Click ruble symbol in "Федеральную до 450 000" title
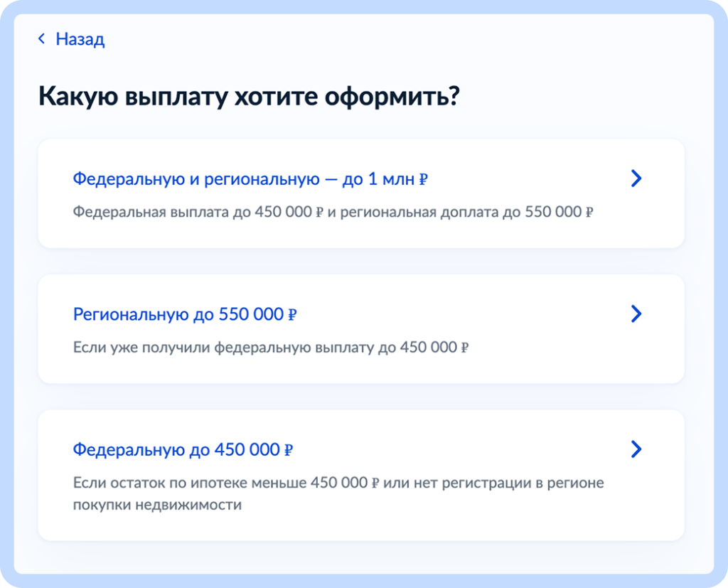 coord(289,451)
